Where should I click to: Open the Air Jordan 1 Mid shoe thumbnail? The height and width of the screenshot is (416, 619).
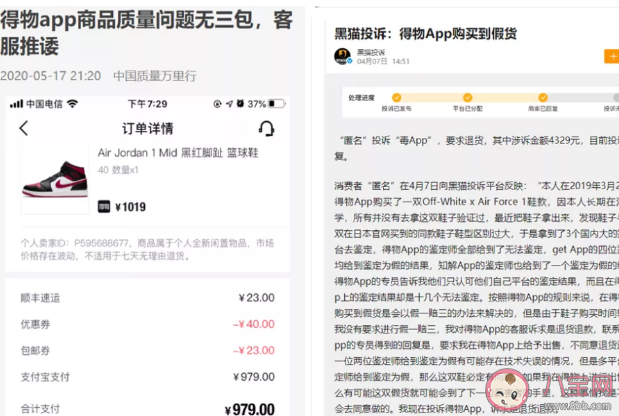(55, 180)
